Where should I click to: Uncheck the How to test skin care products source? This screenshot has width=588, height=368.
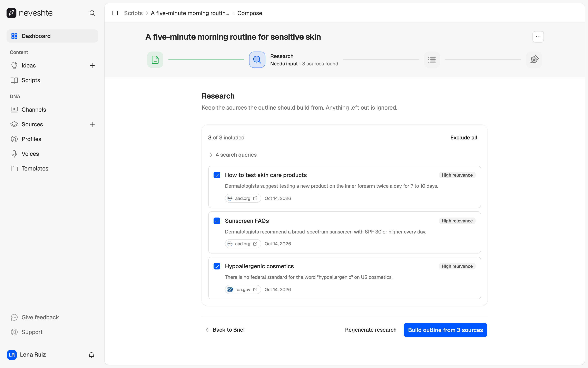(x=217, y=175)
